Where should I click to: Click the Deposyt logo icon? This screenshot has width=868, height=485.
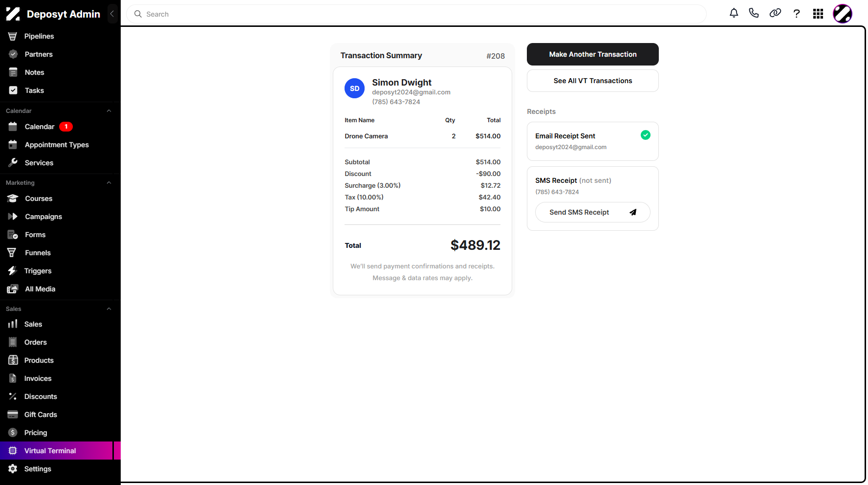[x=13, y=14]
